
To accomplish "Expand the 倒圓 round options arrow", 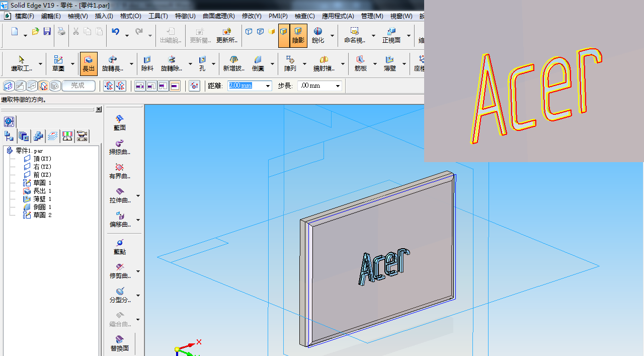I will coord(272,64).
